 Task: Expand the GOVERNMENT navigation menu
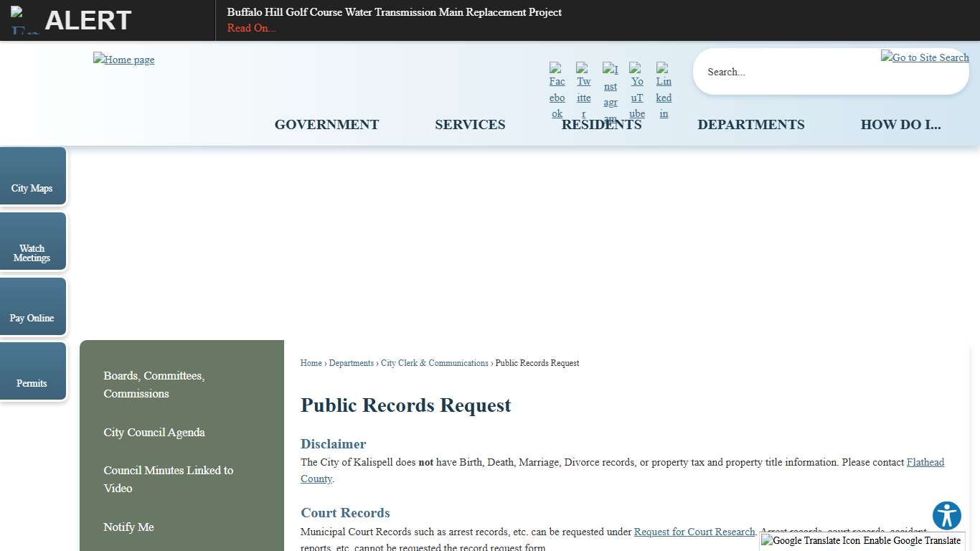point(326,124)
